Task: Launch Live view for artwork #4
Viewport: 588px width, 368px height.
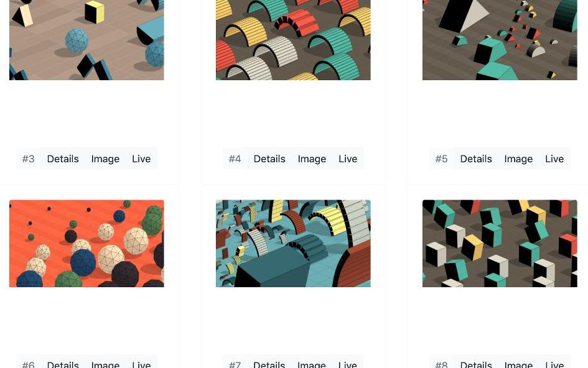Action: 348,159
